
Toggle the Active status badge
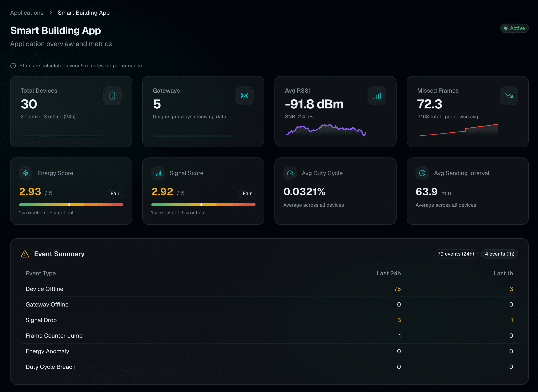pyautogui.click(x=514, y=28)
